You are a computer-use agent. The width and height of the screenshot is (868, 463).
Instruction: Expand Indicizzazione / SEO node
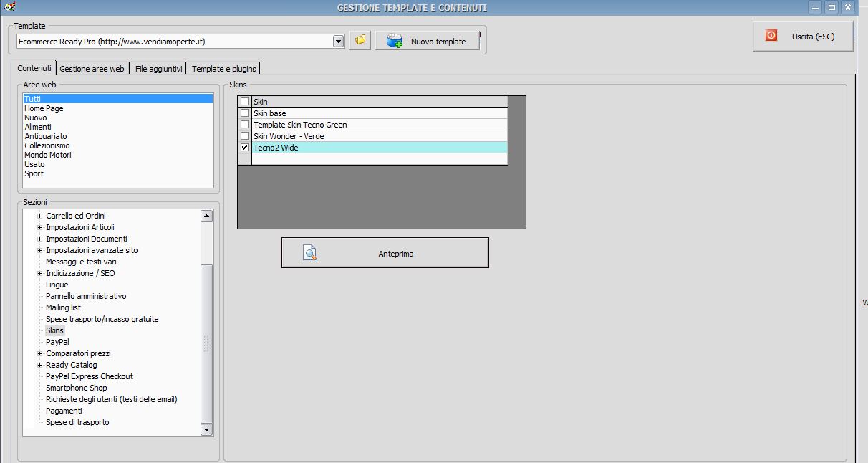[40, 273]
